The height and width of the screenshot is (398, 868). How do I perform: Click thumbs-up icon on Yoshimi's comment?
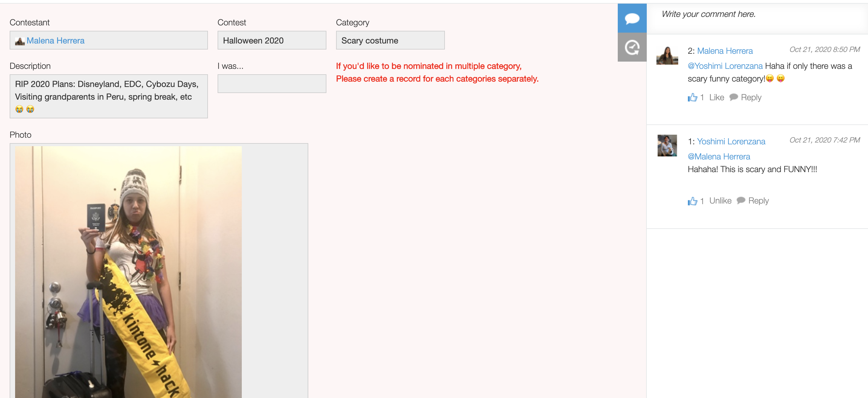coord(692,201)
